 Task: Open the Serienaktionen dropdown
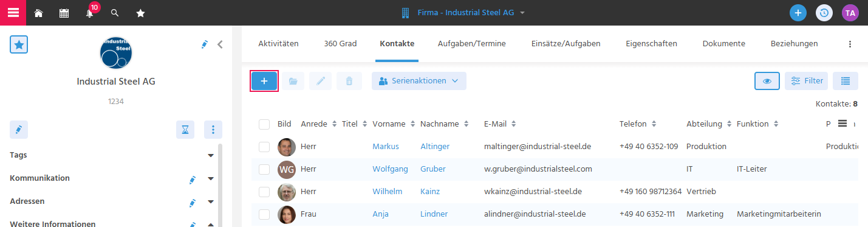click(x=419, y=81)
